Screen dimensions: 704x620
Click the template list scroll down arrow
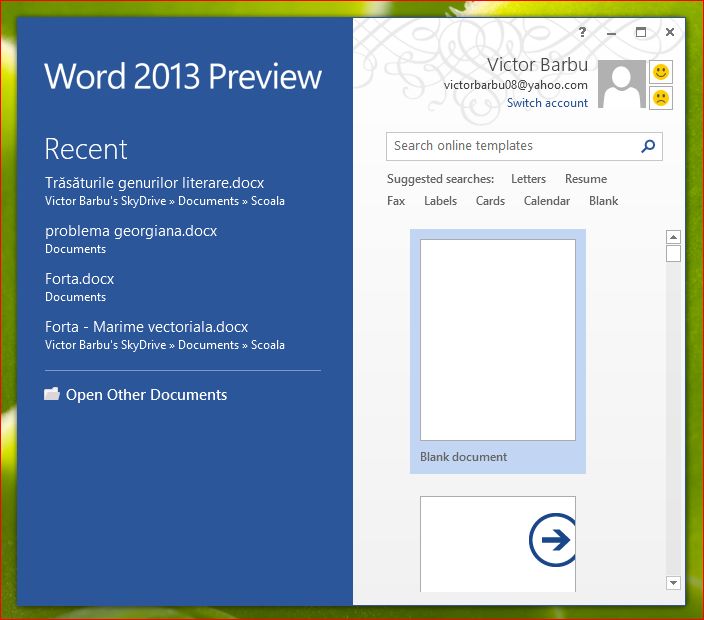pos(673,583)
